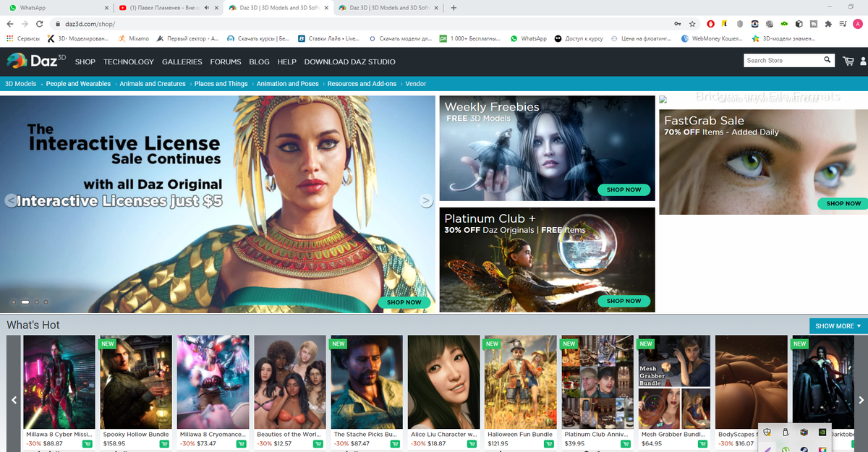Image resolution: width=868 pixels, height=452 pixels.
Task: Open the Vendor category link
Action: pyautogui.click(x=416, y=84)
